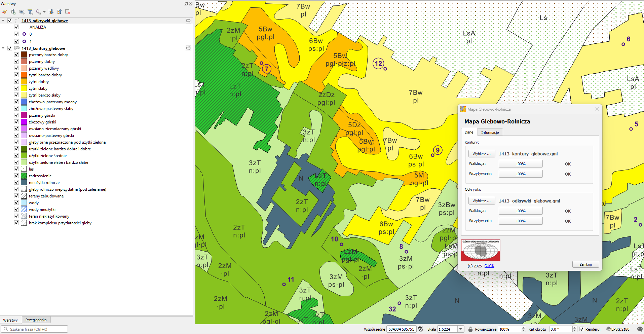
Task: Open the log messages speech bubble icon
Action: click(639, 329)
